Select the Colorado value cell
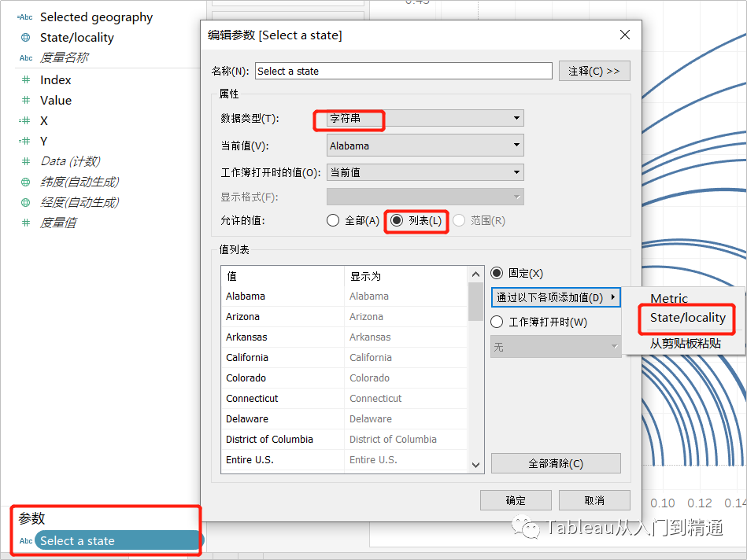Screen dimensions: 747x560 (x=283, y=378)
